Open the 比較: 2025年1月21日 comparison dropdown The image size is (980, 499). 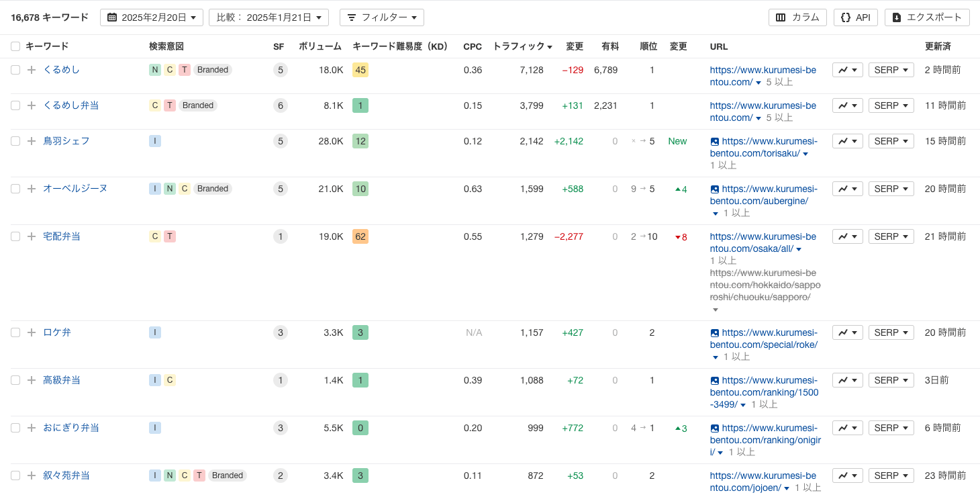click(x=268, y=17)
